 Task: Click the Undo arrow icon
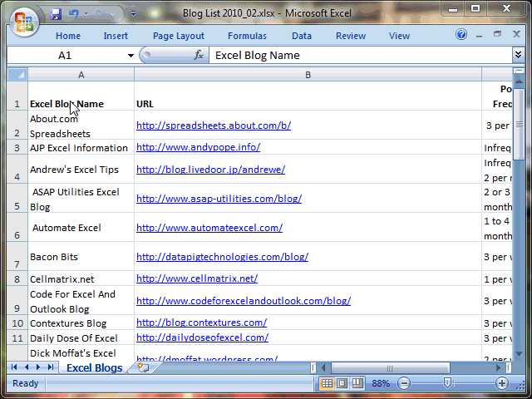coord(73,14)
